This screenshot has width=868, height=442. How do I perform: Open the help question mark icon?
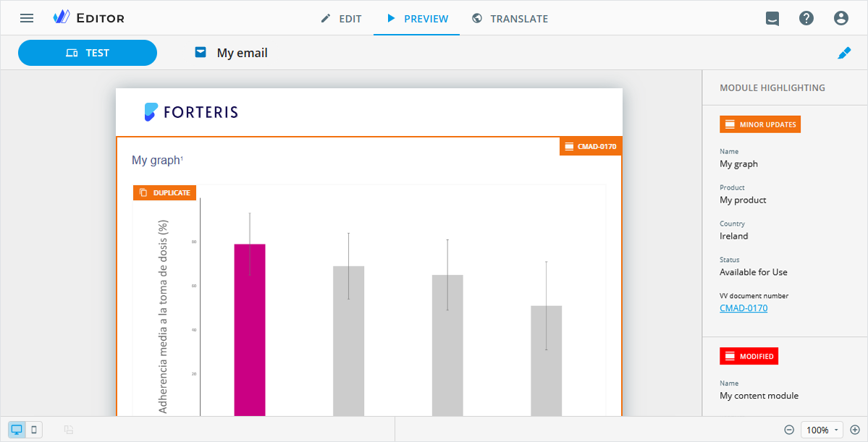pos(806,18)
